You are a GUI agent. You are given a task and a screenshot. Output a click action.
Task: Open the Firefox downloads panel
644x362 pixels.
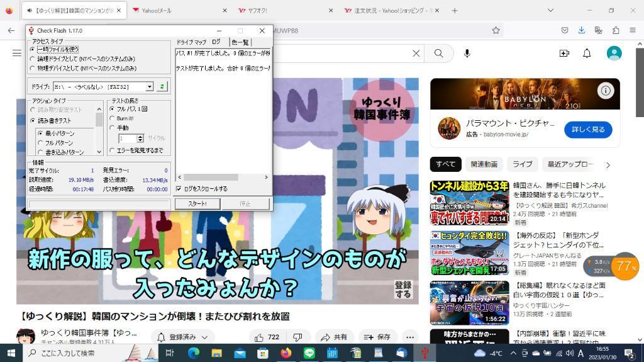pos(582,30)
